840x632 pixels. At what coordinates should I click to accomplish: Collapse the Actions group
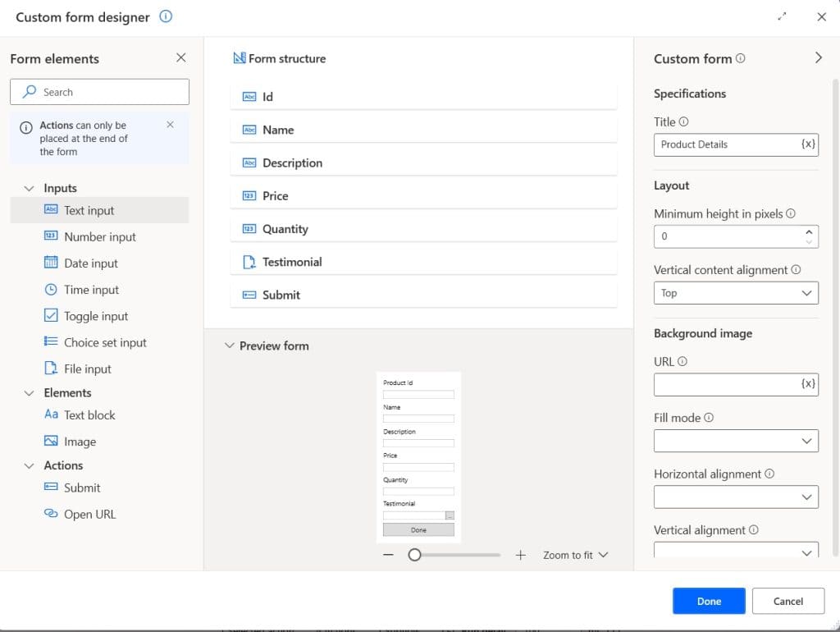(x=29, y=466)
